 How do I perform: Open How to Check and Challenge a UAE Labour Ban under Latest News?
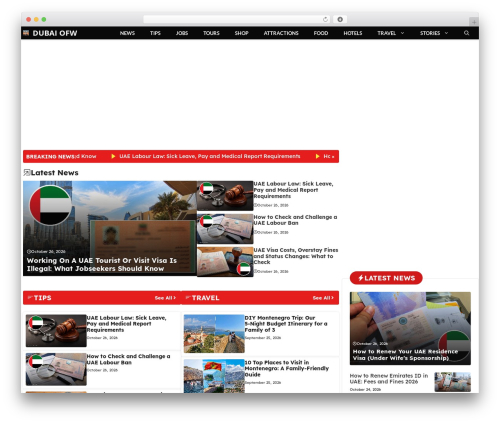click(295, 220)
